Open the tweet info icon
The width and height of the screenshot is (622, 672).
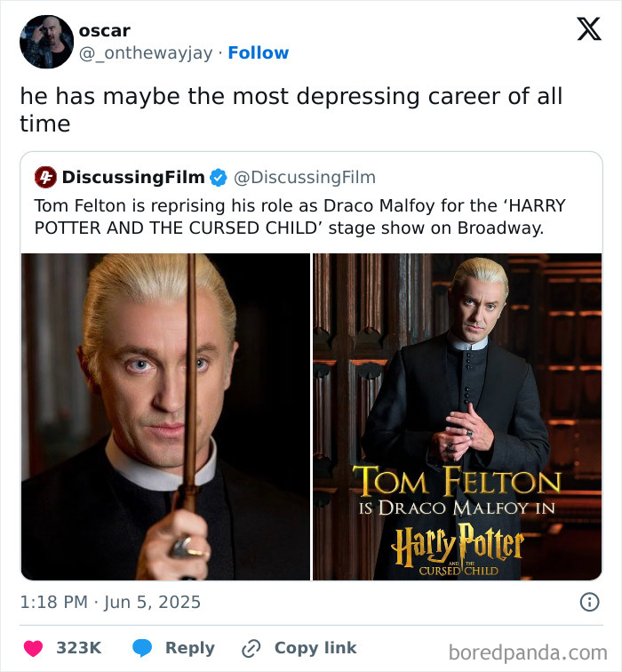pos(589,602)
